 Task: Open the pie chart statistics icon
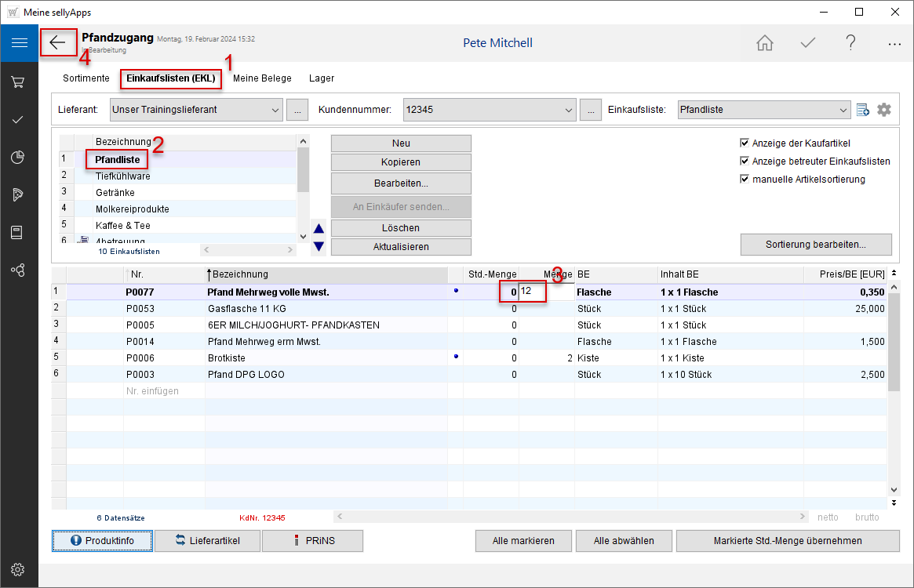click(19, 158)
